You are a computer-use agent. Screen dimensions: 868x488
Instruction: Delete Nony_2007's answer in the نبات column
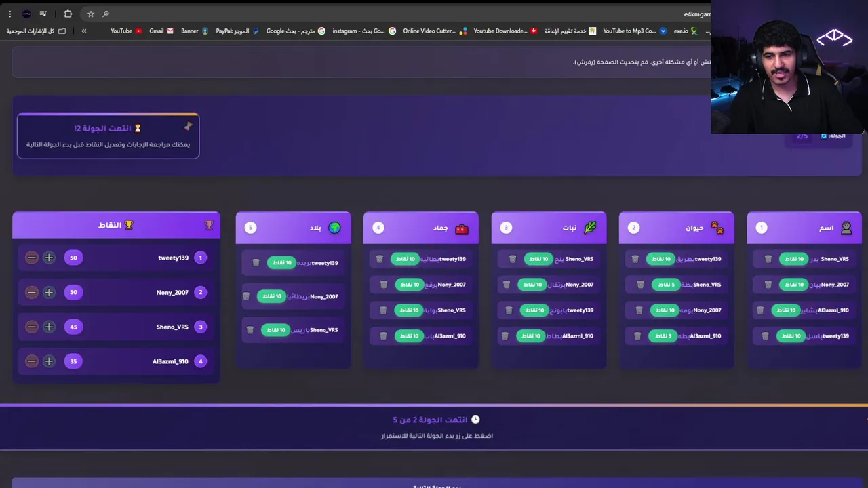[x=507, y=285]
